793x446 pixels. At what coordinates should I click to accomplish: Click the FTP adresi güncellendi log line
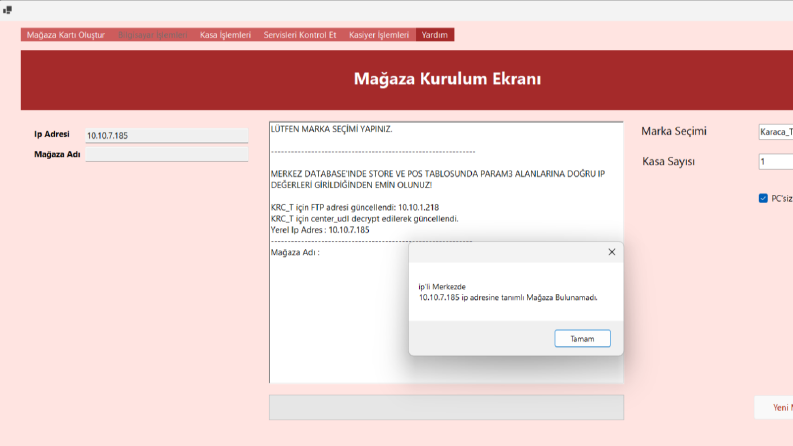[355, 207]
